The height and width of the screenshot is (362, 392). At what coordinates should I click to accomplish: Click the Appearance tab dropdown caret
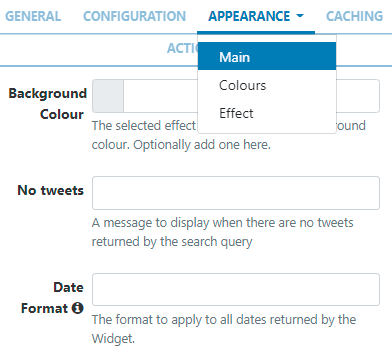point(300,16)
